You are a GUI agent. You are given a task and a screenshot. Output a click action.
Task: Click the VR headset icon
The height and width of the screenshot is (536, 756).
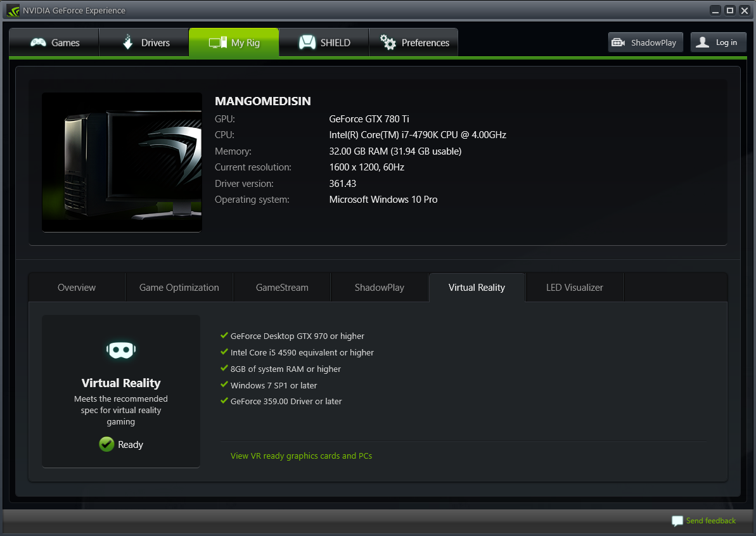click(x=121, y=350)
